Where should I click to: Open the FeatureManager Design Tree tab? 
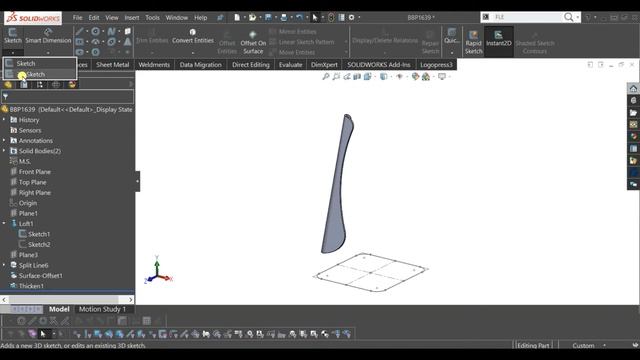(x=8, y=84)
